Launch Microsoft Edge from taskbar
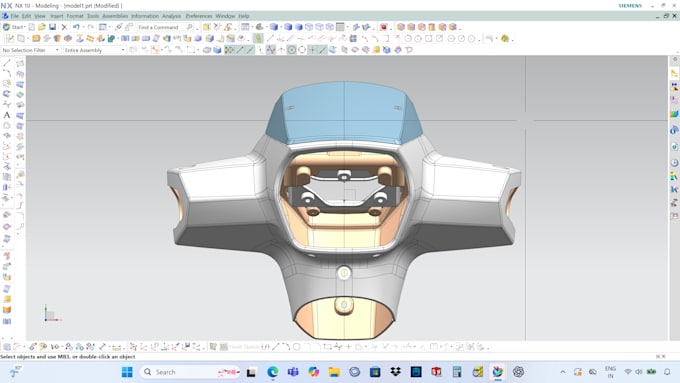 [x=273, y=372]
